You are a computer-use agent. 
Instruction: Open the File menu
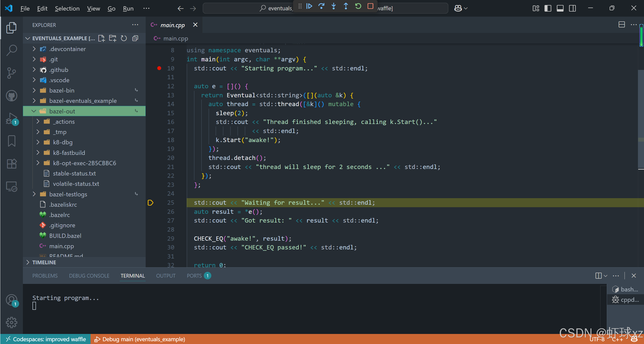25,9
